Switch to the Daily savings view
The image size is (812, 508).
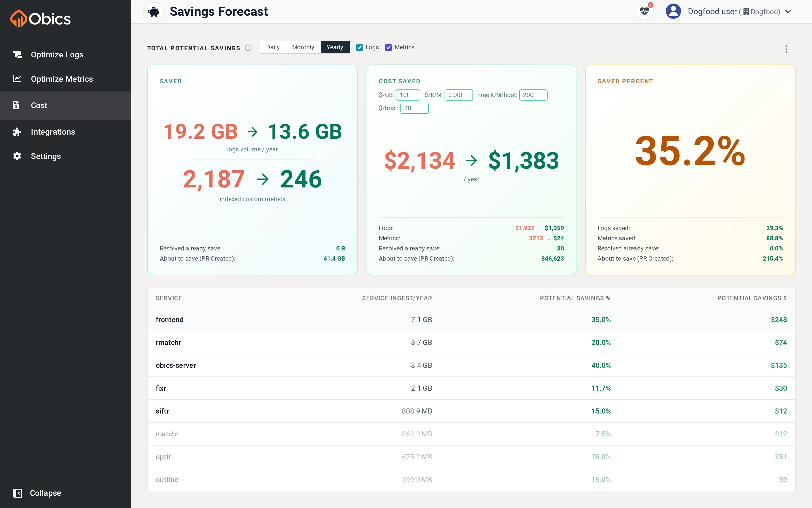(x=273, y=47)
